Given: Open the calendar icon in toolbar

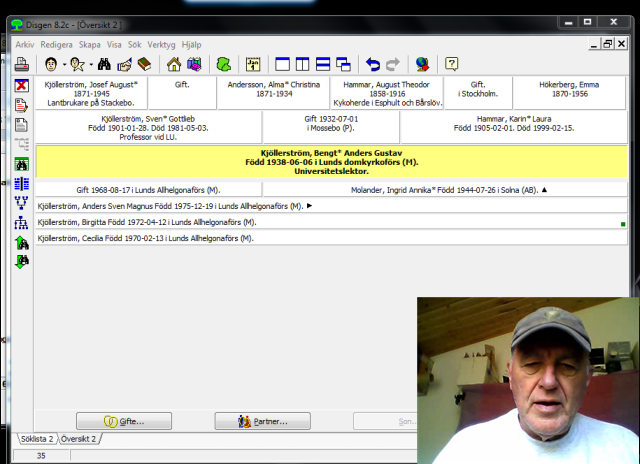Looking at the screenshot, I should (253, 64).
